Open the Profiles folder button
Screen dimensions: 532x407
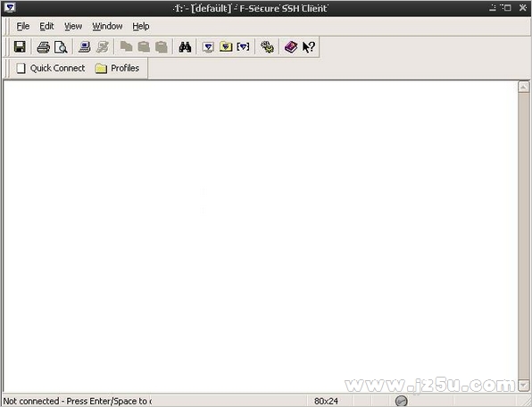coord(118,68)
